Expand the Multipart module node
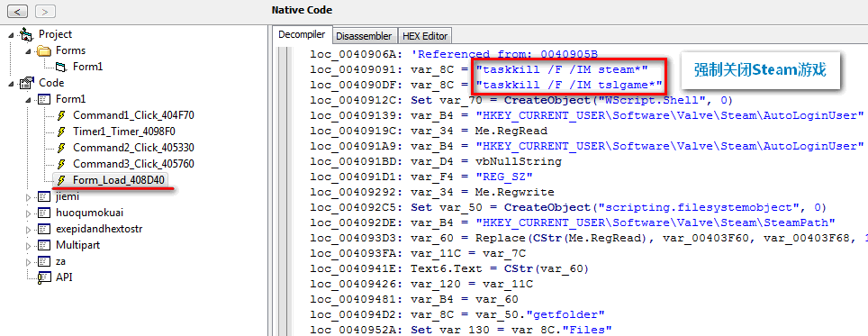The height and width of the screenshot is (336, 868). click(29, 245)
